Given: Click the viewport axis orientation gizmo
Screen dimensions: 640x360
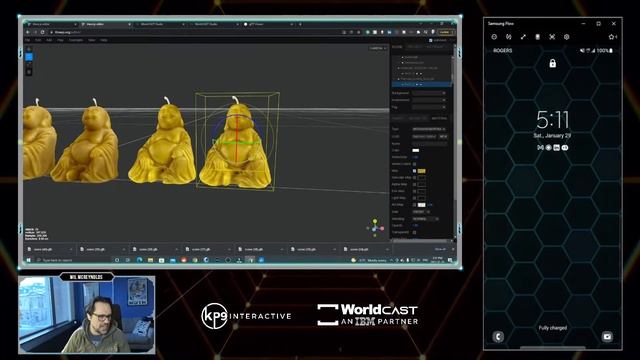Looking at the screenshot, I should 375,228.
